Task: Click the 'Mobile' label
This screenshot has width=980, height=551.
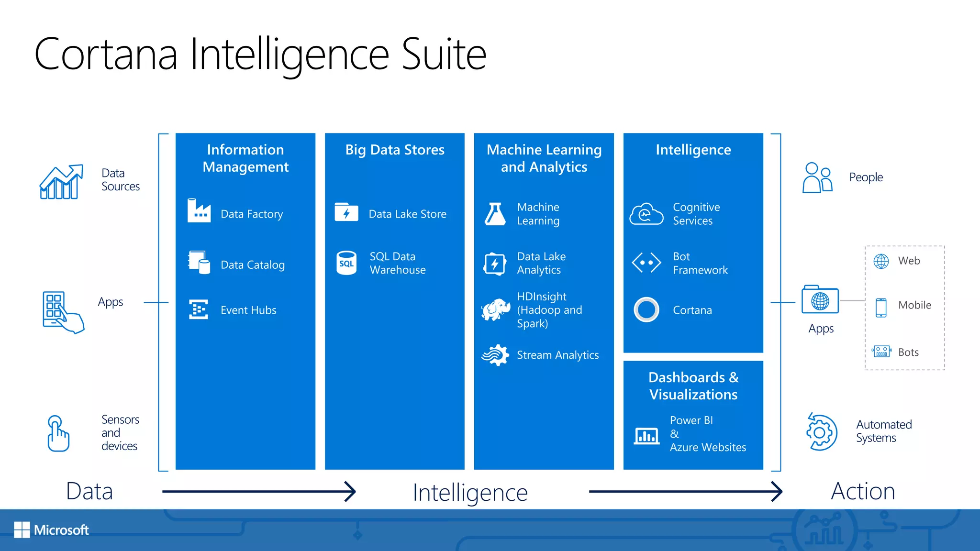Action: 914,305
